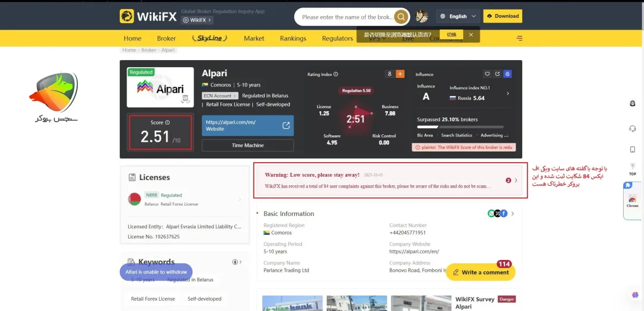Click the Danger badge on WikiFX Survey

(507, 299)
